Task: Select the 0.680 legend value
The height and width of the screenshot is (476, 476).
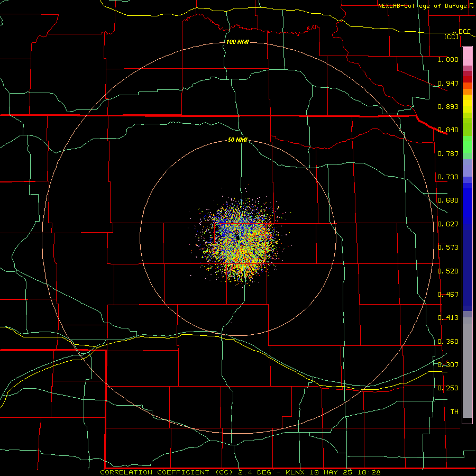Action: [448, 200]
